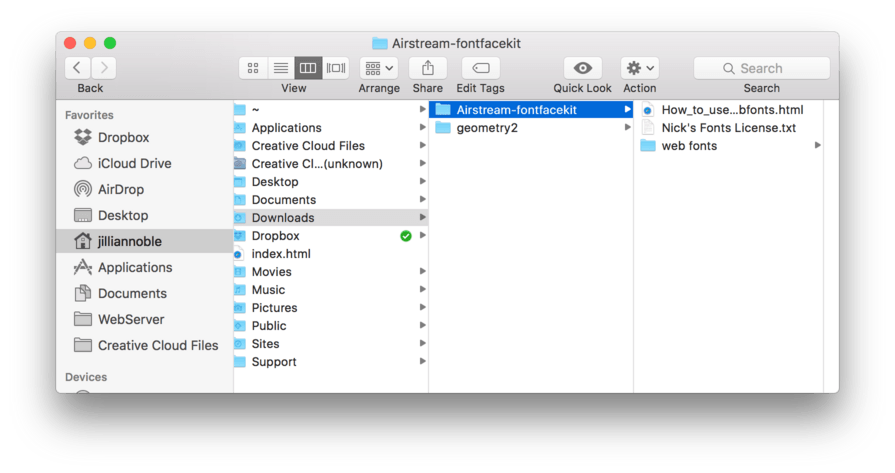Screen dimensions: 895x473
Task: Select How_to_use...bfonts.html file
Action: click(728, 110)
